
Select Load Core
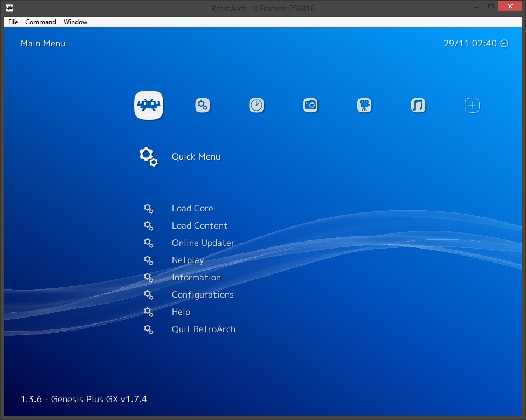192,208
